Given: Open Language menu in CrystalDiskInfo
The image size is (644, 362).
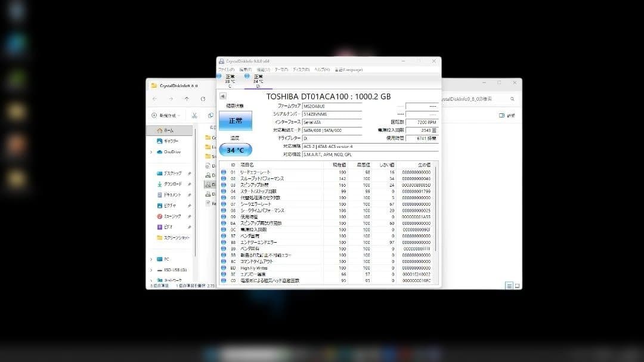Looking at the screenshot, I should coord(349,70).
